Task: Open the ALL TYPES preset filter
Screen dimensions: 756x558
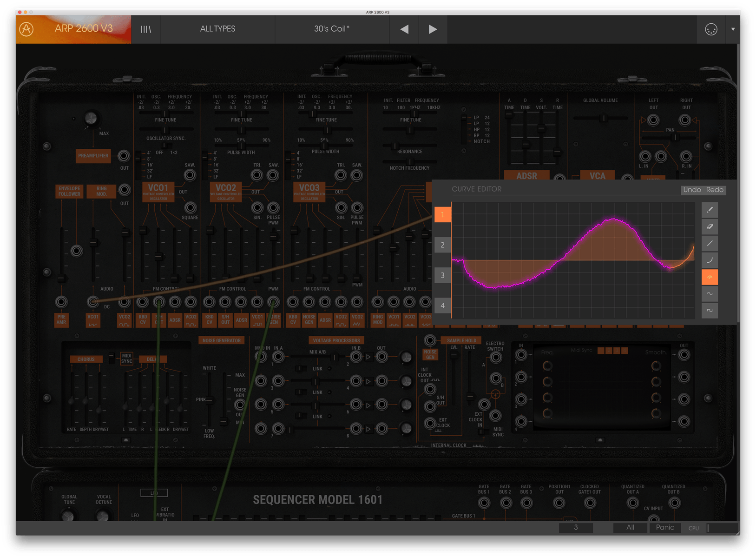Action: pos(217,29)
